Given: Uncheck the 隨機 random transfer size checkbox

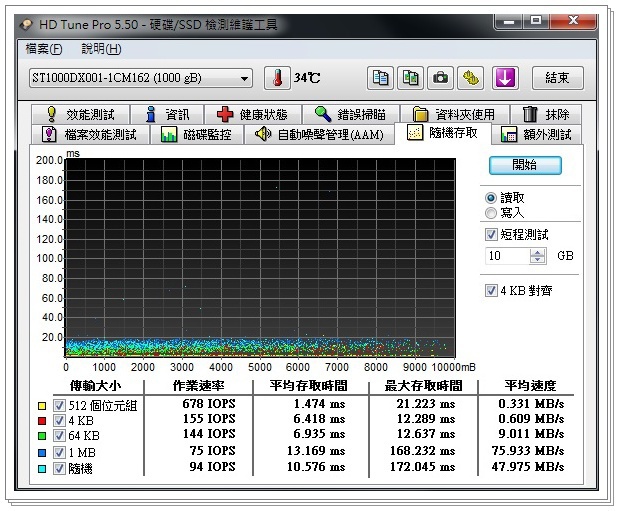Looking at the screenshot, I should [x=59, y=468].
